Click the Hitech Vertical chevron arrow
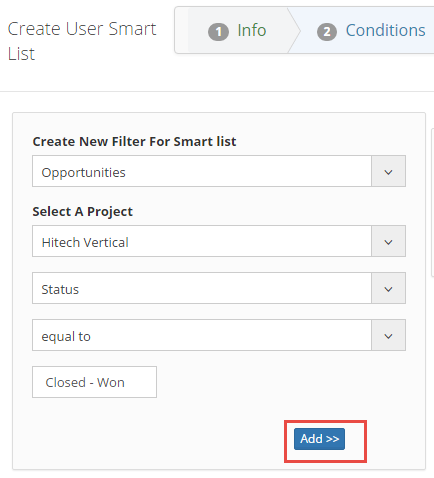The image size is (434, 478). (388, 242)
